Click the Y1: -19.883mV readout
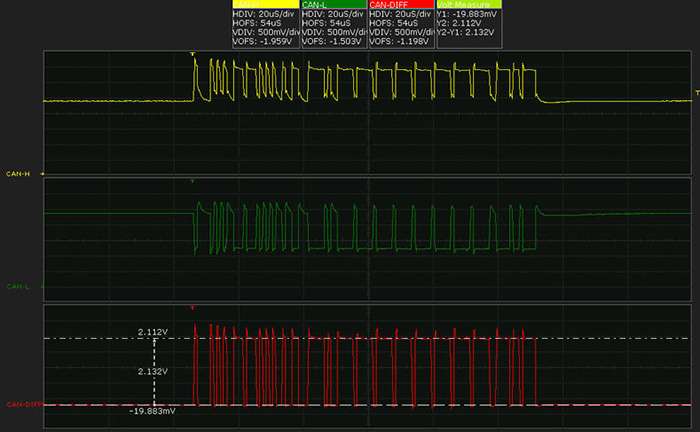Viewport: 700px width, 432px height. (467, 14)
